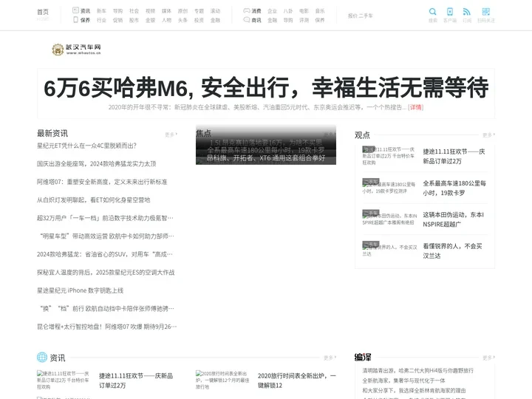Select 促销 in the top navigation
This screenshot has width=532, height=399.
tap(117, 20)
